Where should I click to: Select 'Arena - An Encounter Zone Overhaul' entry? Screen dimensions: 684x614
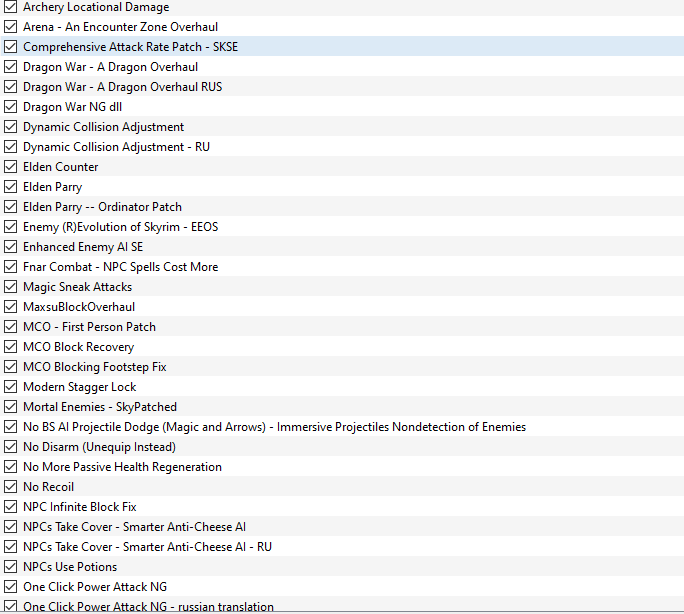[120, 27]
